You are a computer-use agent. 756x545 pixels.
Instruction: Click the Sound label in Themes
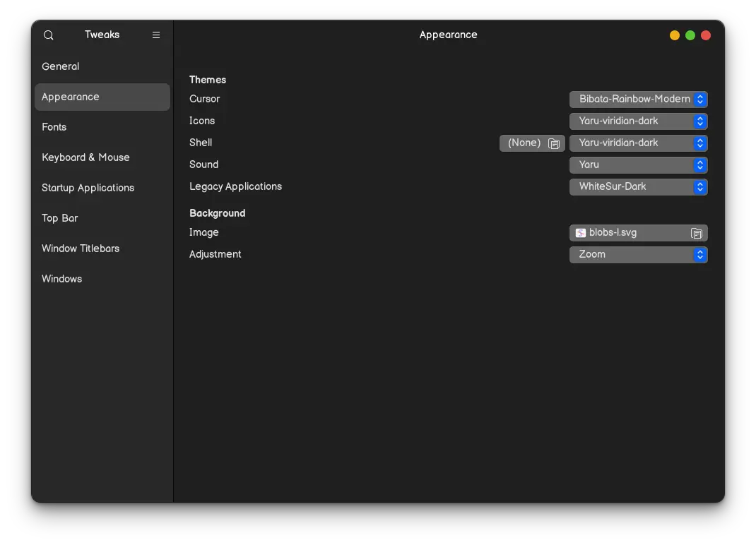pos(204,164)
